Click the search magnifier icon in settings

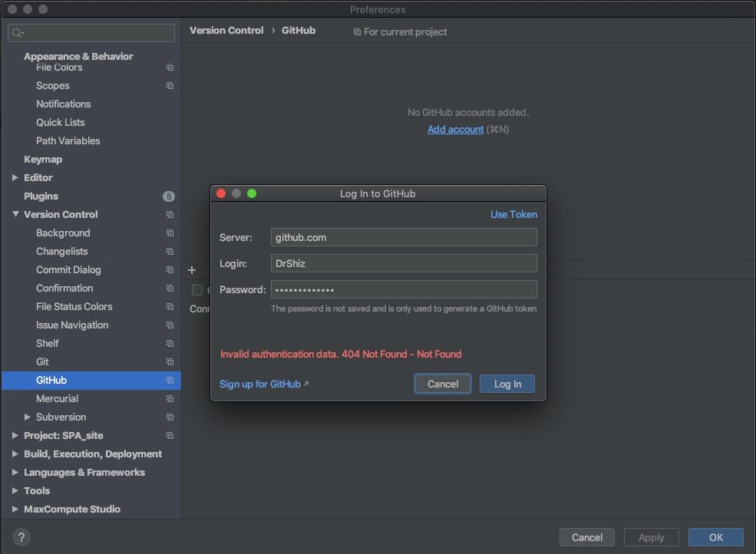18,33
